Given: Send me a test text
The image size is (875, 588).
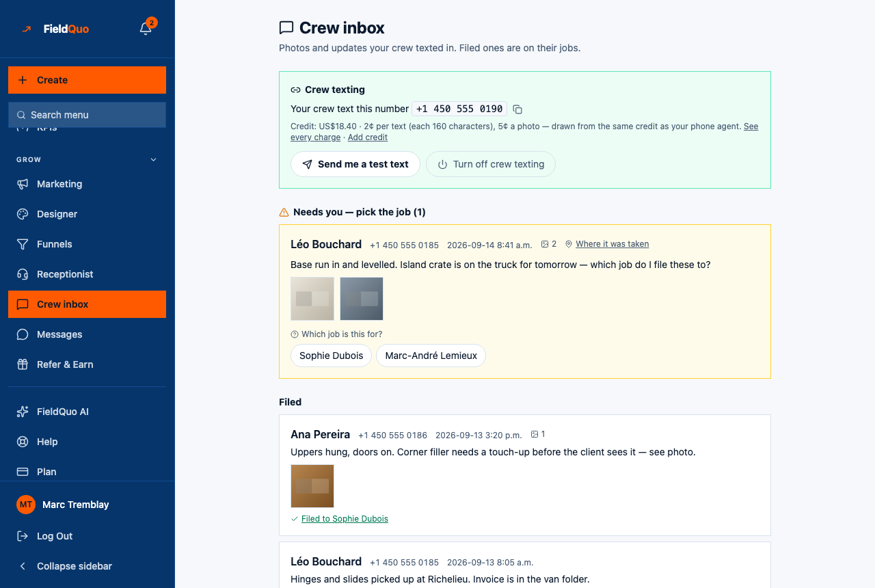Looking at the screenshot, I should pyautogui.click(x=355, y=164).
